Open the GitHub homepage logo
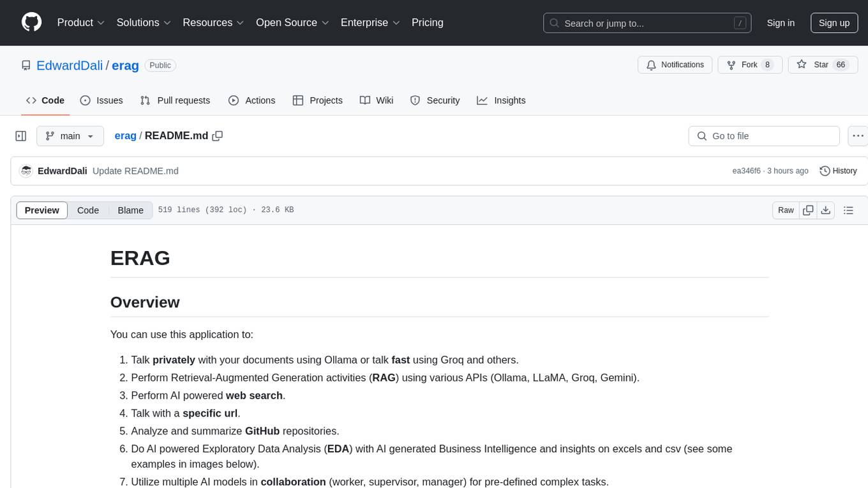The image size is (868, 488). (32, 22)
